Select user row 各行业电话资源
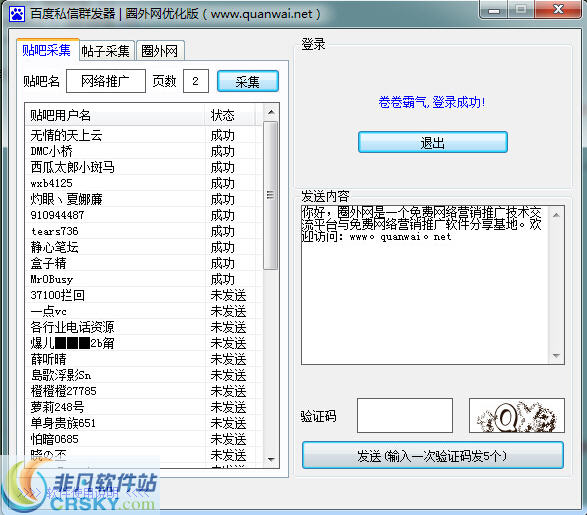This screenshot has width=587, height=515. (x=144, y=327)
